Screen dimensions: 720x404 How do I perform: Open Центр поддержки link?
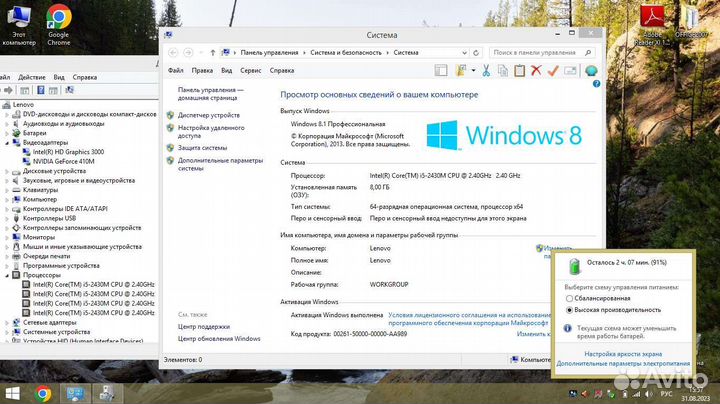click(x=203, y=327)
